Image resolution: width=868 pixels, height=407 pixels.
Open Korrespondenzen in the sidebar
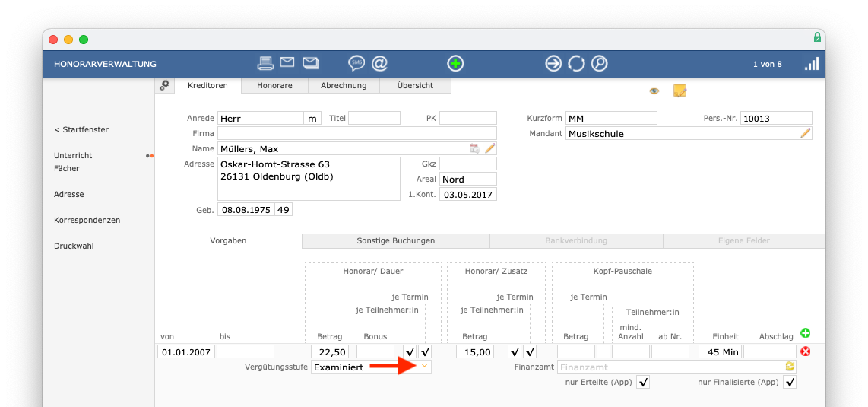pos(87,220)
